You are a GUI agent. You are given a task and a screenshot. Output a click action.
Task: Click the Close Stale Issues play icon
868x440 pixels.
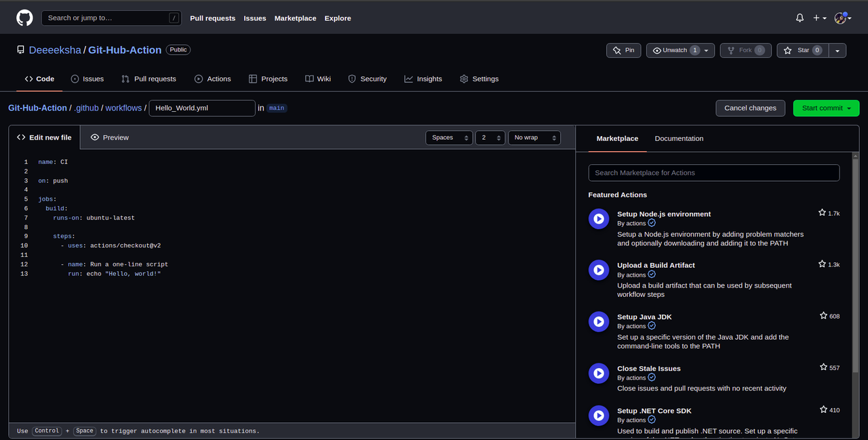tap(599, 373)
